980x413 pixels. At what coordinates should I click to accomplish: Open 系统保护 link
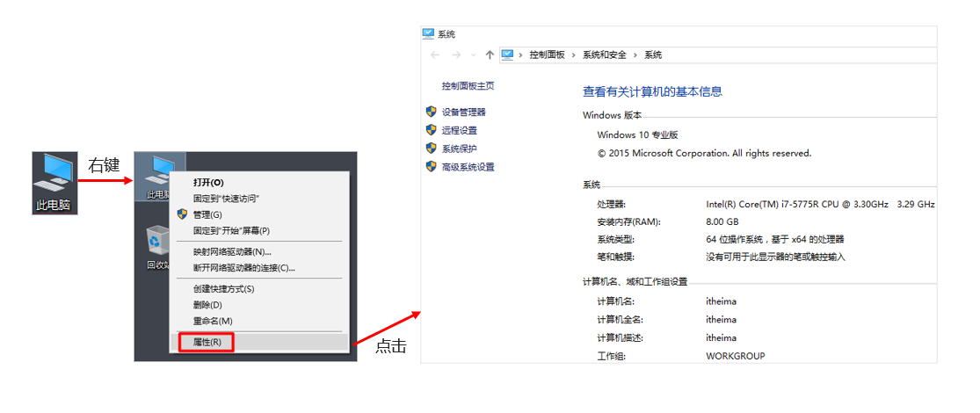click(460, 149)
